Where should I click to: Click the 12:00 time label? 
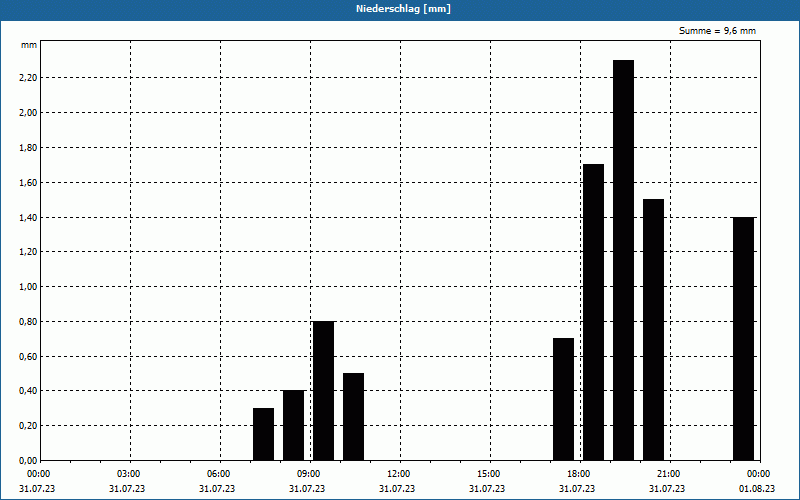pos(398,474)
